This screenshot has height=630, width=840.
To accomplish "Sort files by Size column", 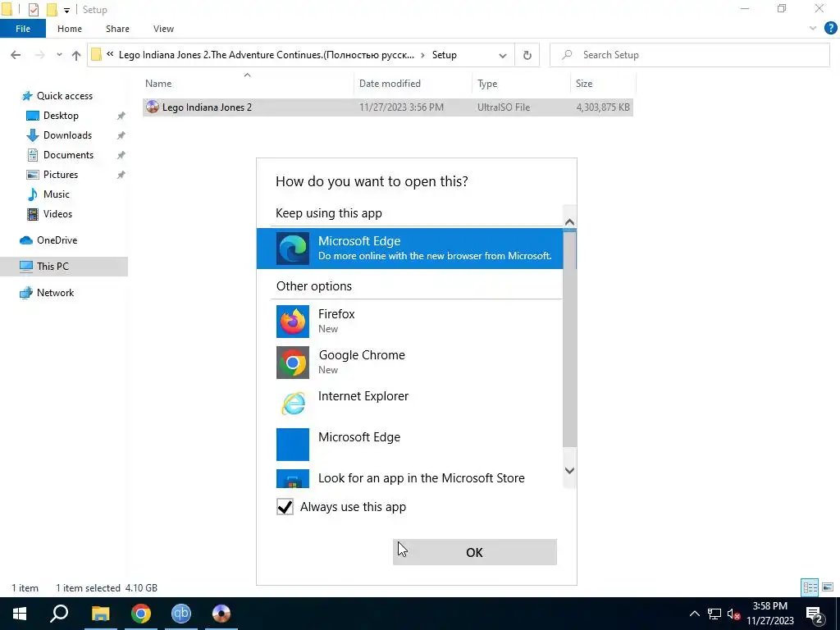I will pyautogui.click(x=603, y=84).
